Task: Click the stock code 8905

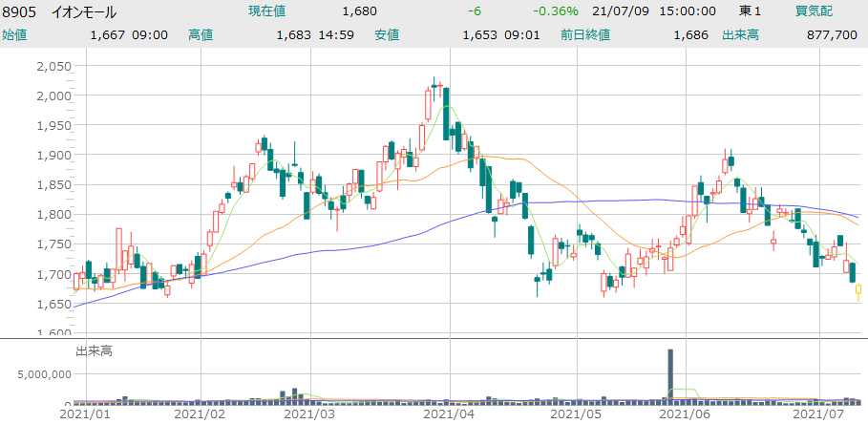Action: (20, 11)
